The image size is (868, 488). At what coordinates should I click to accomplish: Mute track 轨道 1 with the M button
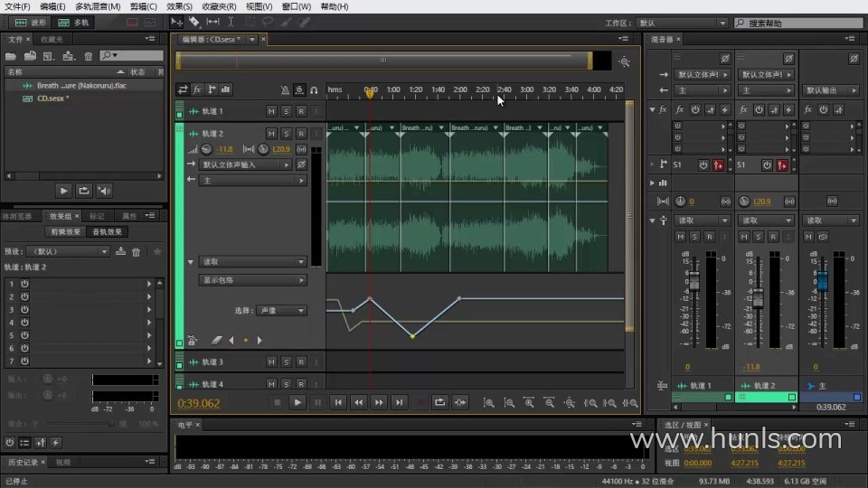(271, 111)
